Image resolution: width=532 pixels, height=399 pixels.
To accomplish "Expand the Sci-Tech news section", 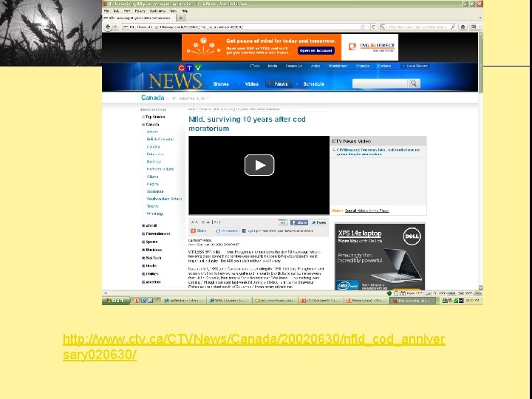I will [143, 258].
